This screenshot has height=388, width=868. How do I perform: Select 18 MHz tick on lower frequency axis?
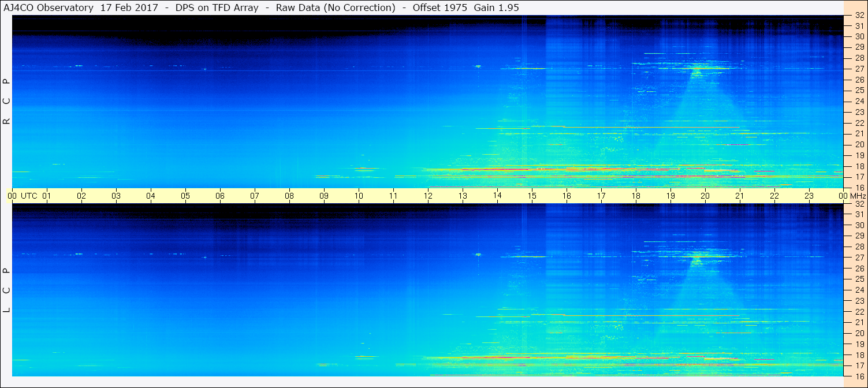click(x=859, y=355)
